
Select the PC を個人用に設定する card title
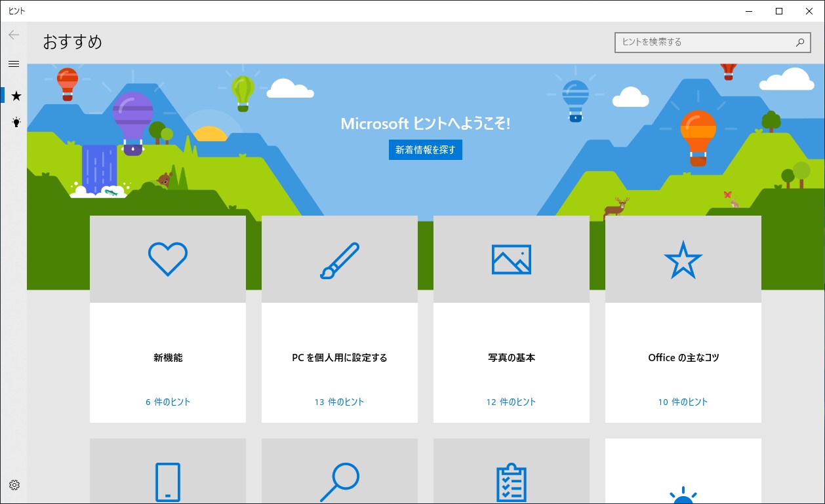(340, 358)
